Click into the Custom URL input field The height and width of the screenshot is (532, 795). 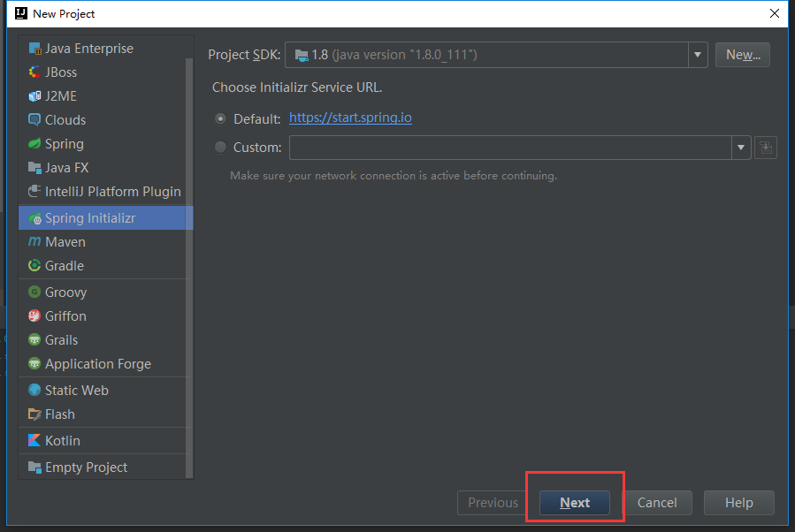510,148
